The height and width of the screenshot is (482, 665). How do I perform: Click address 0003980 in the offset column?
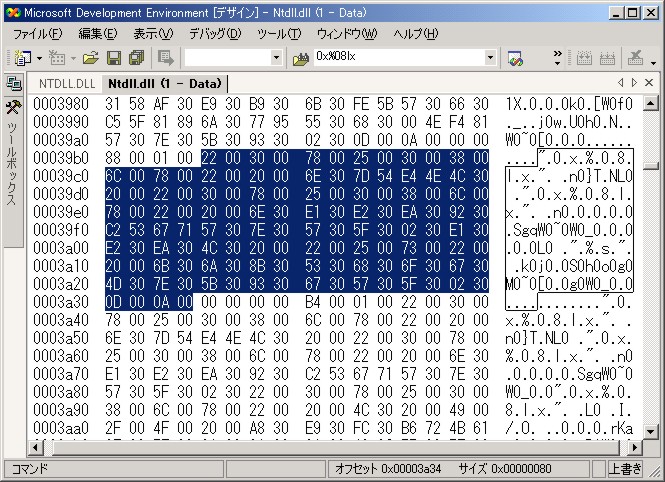(x=61, y=104)
